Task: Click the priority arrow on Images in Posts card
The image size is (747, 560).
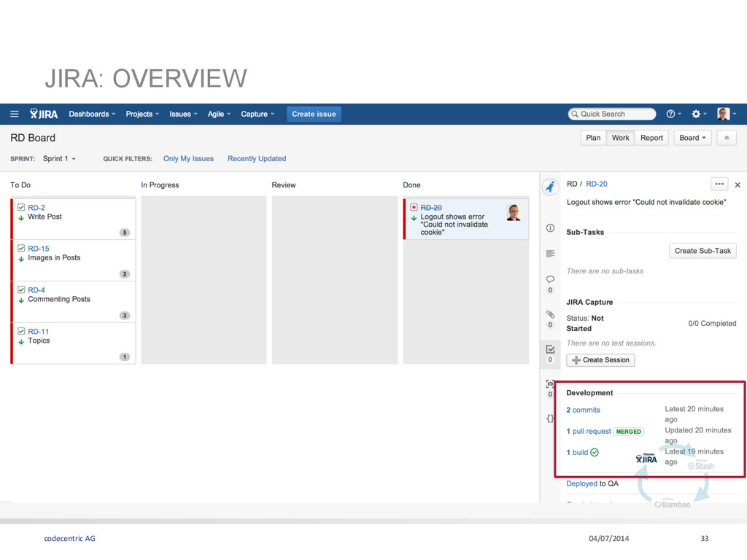Action: tap(21, 259)
